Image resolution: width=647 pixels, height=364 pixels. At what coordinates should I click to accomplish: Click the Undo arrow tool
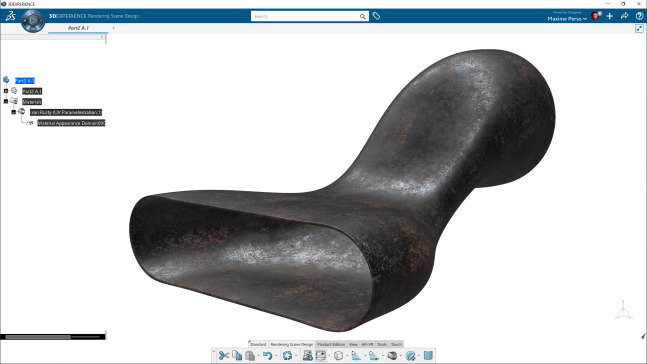pyautogui.click(x=267, y=355)
